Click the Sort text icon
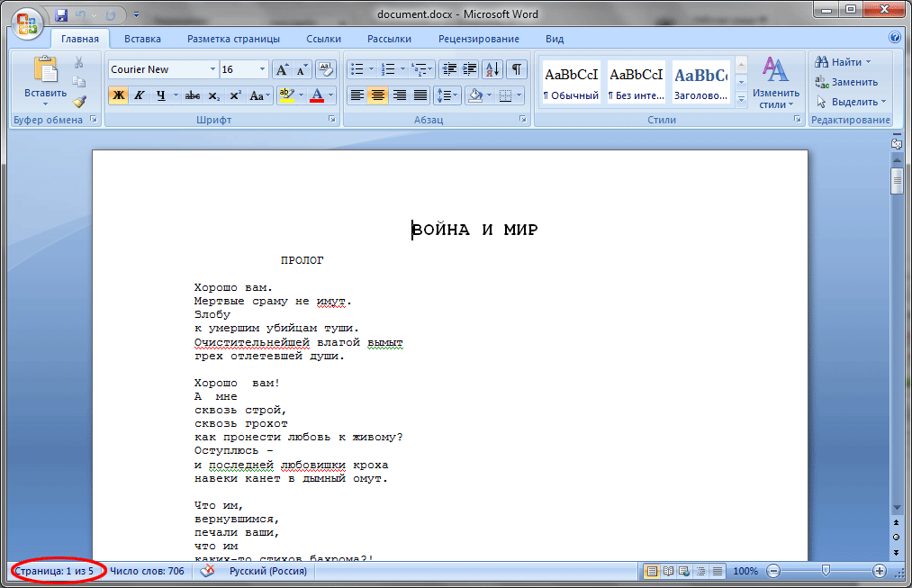This screenshot has width=912, height=588. tap(492, 69)
